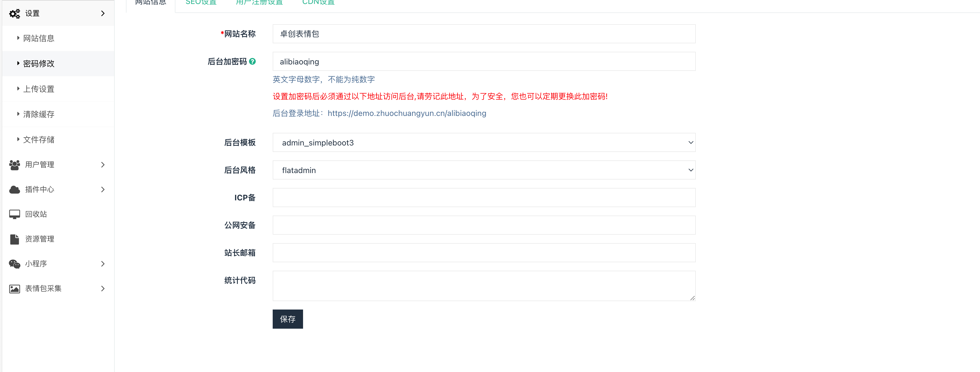Click the 统计代码 text area

(484, 286)
